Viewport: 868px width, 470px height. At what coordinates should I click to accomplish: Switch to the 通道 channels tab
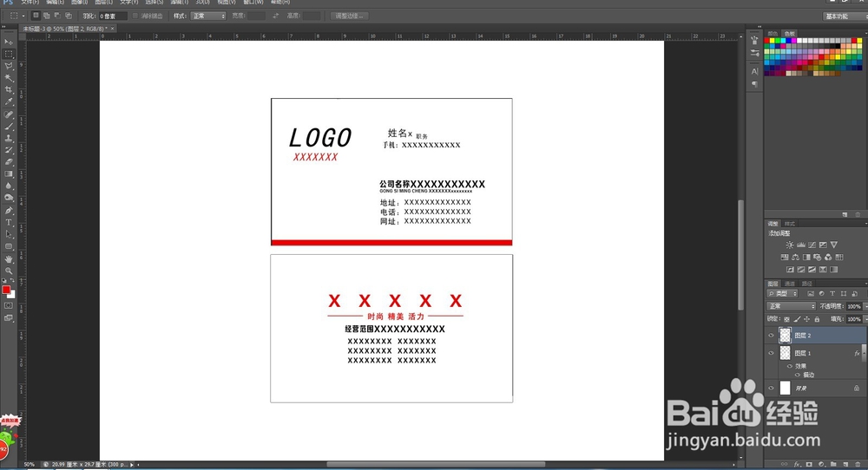click(x=790, y=283)
